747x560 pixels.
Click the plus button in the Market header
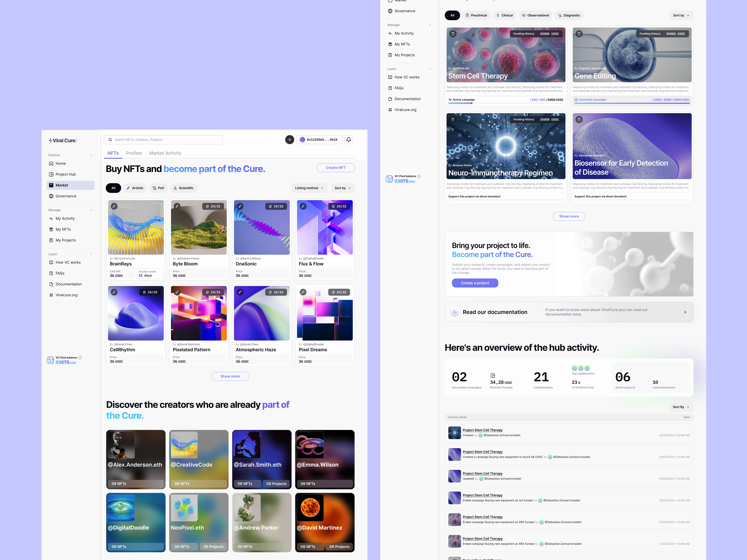(x=289, y=140)
